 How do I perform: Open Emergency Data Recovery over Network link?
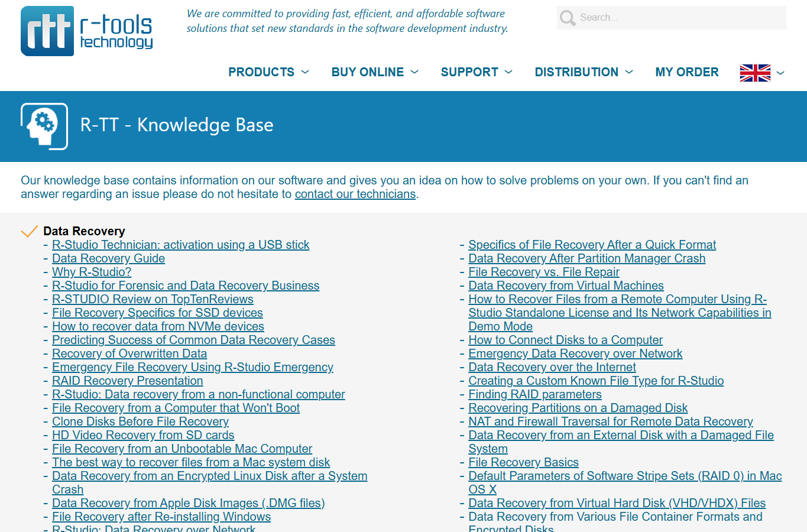click(575, 353)
